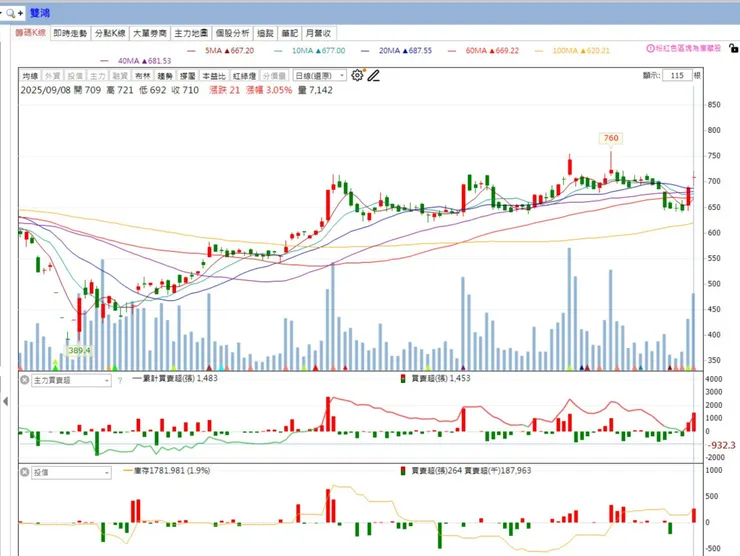This screenshot has width=740, height=556.
Task: Open the 追蹤 tab
Action: pos(265,33)
